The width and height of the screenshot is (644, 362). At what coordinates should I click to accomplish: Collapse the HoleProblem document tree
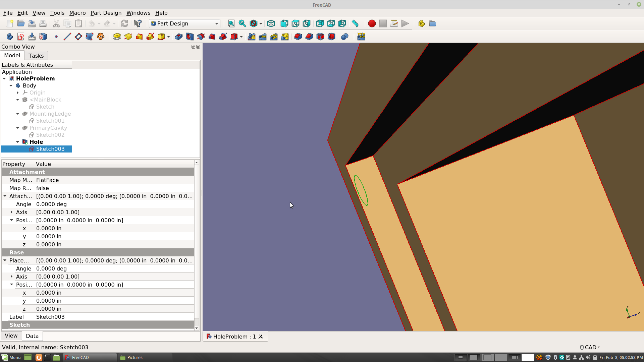(4, 78)
